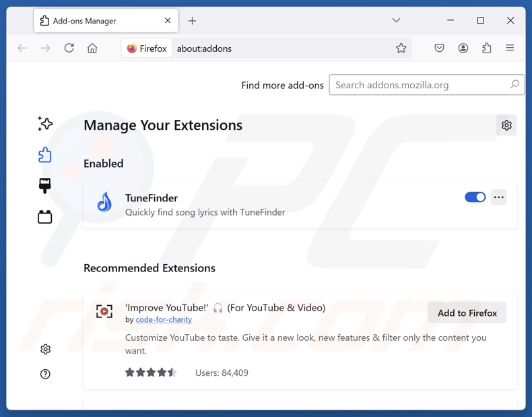Go back with the back arrow
This screenshot has height=417, width=532.
(22, 49)
